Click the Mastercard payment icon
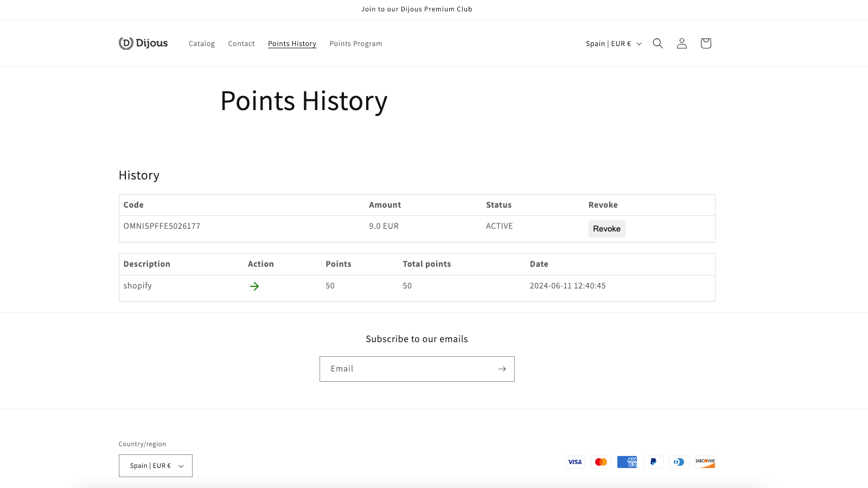This screenshot has height=488, width=868. click(601, 462)
